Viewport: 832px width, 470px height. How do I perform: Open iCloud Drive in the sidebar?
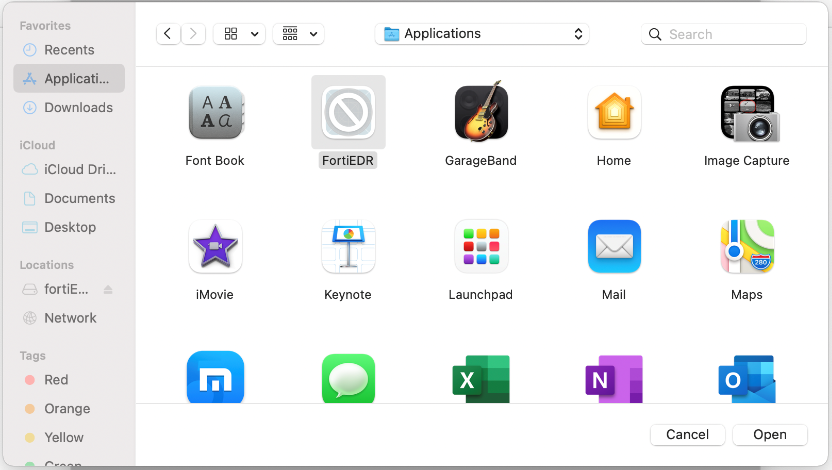(x=69, y=169)
